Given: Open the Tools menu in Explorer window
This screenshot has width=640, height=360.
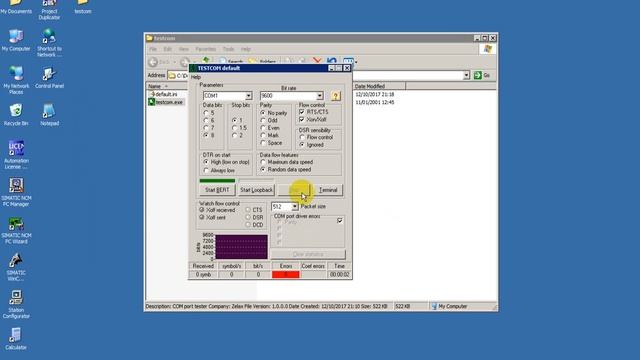Looking at the screenshot, I should 228,49.
